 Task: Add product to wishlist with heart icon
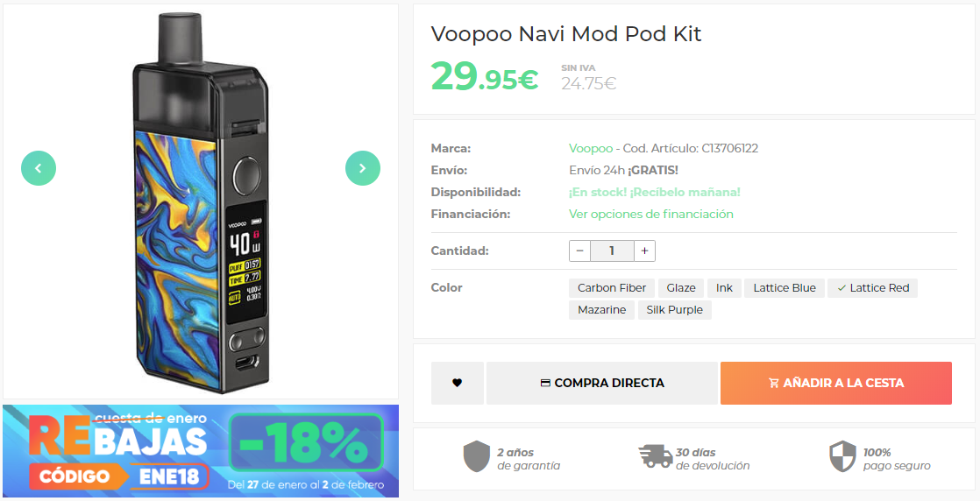click(x=457, y=383)
